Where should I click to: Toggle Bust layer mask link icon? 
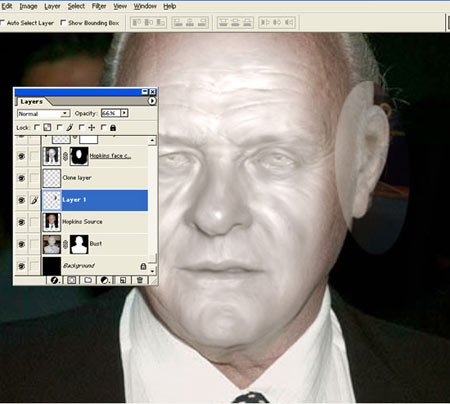[x=66, y=244]
